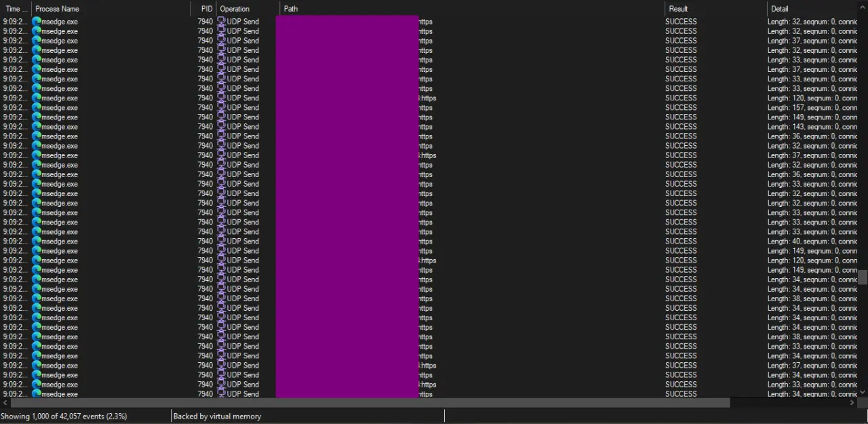The height and width of the screenshot is (424, 868).
Task: Click PID 7940 in the Length: 143 row
Action: 205,126
